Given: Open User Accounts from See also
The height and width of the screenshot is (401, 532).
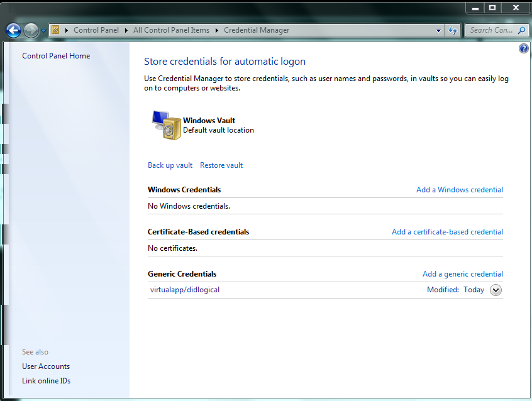Looking at the screenshot, I should click(45, 366).
